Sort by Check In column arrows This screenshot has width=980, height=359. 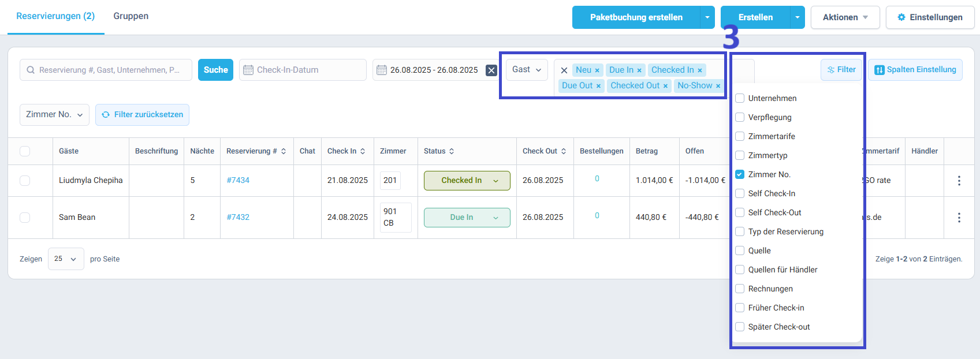pos(363,151)
